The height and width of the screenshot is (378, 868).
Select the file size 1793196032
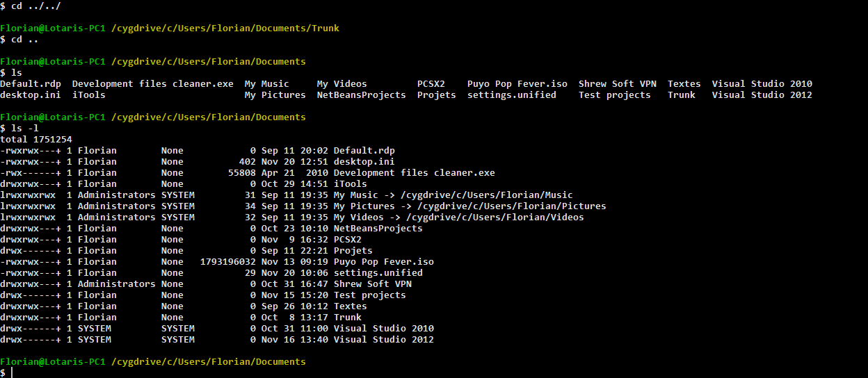click(x=227, y=262)
